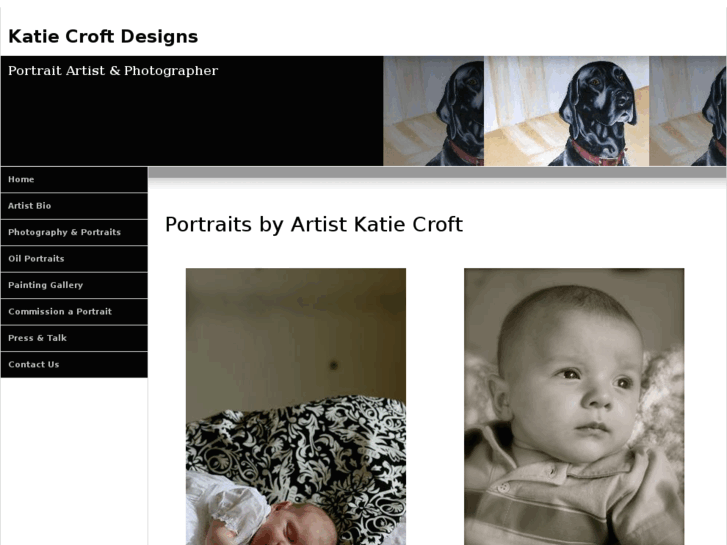727x545 pixels.
Task: Click the Katie Croft Designs site title
Action: (103, 37)
